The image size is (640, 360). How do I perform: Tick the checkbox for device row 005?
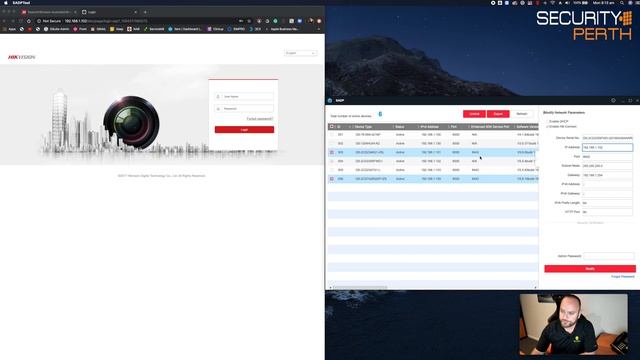point(331,170)
